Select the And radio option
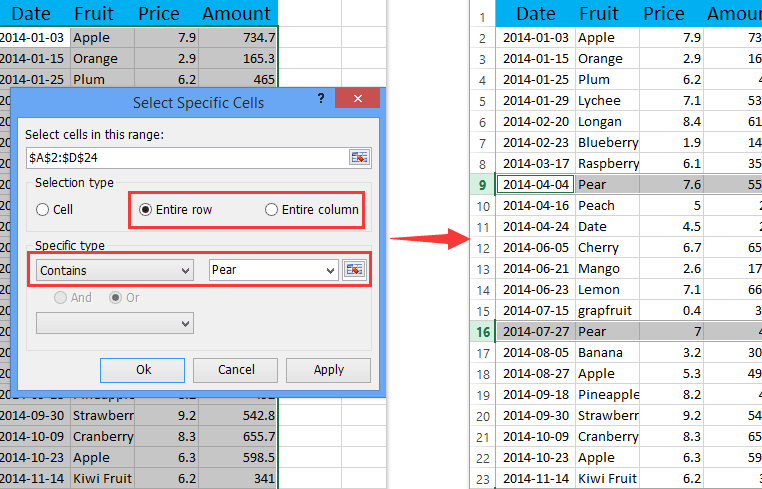The width and height of the screenshot is (762, 489). [73, 297]
